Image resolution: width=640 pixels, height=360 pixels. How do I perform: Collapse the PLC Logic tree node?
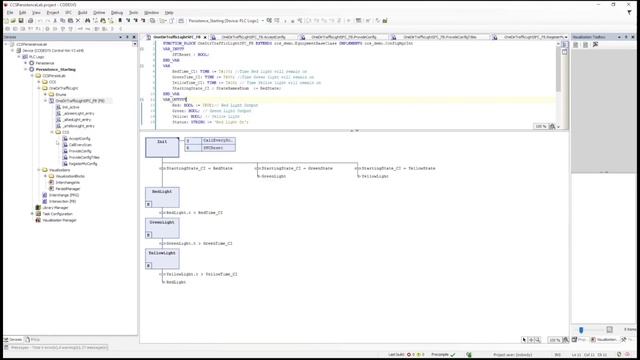[x=19, y=57]
